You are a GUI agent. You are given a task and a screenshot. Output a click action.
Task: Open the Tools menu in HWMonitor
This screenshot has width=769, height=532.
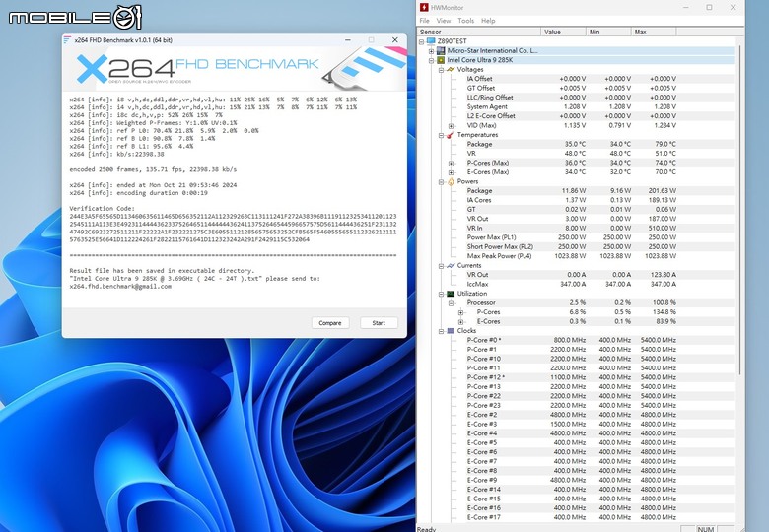click(x=466, y=21)
